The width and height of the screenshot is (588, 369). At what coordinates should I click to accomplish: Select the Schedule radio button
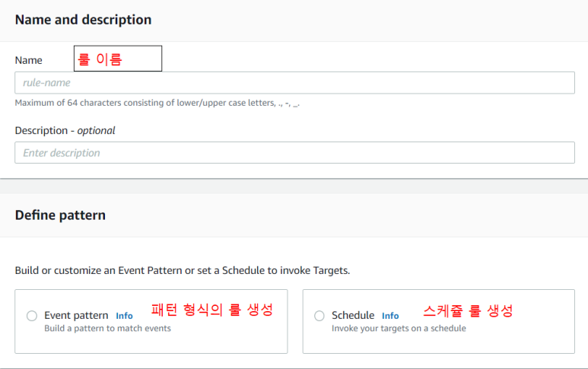coord(319,316)
